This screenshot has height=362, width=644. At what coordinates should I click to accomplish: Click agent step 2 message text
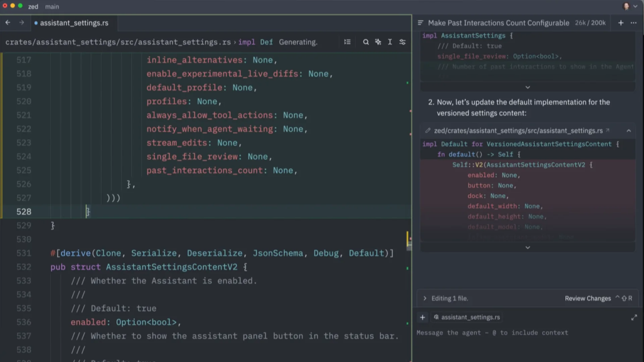[523, 108]
